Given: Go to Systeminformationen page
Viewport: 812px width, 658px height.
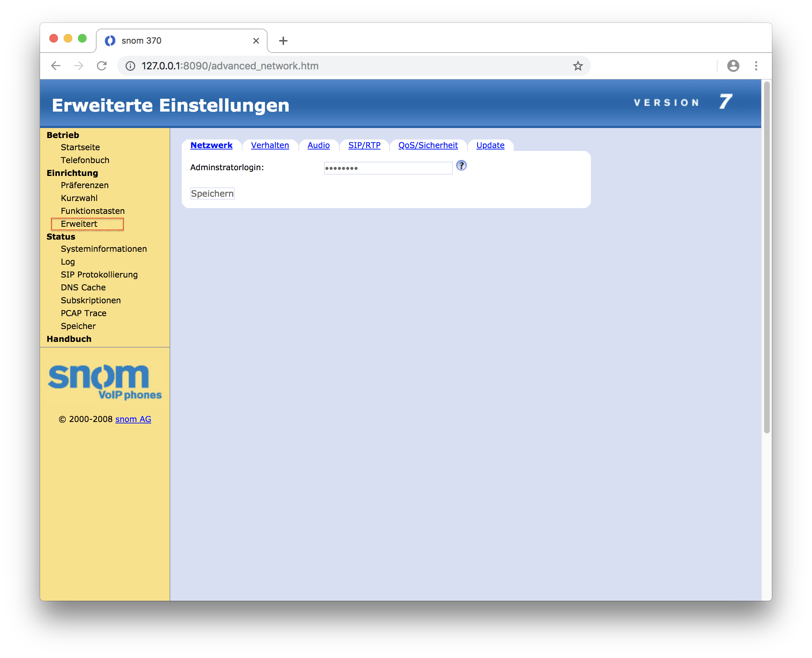Looking at the screenshot, I should click(x=103, y=249).
